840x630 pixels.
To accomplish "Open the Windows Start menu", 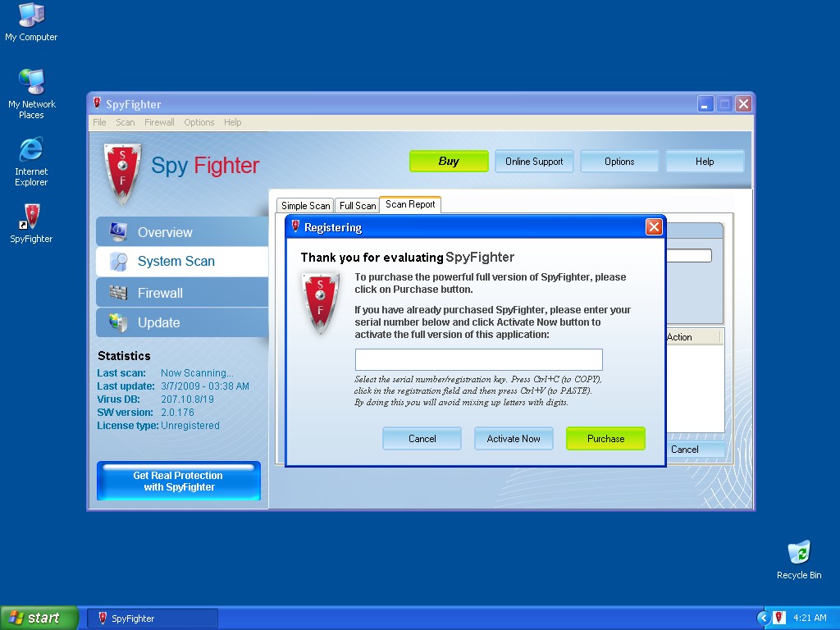I will click(39, 618).
